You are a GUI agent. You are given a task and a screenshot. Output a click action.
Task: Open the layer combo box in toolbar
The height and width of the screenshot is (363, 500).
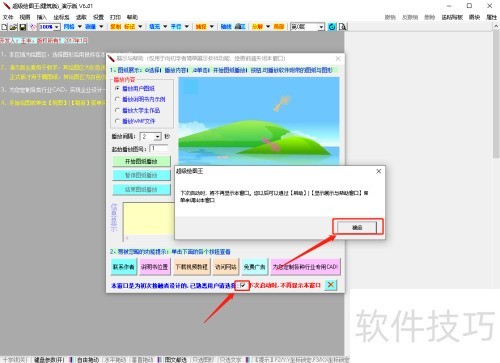tap(307, 27)
